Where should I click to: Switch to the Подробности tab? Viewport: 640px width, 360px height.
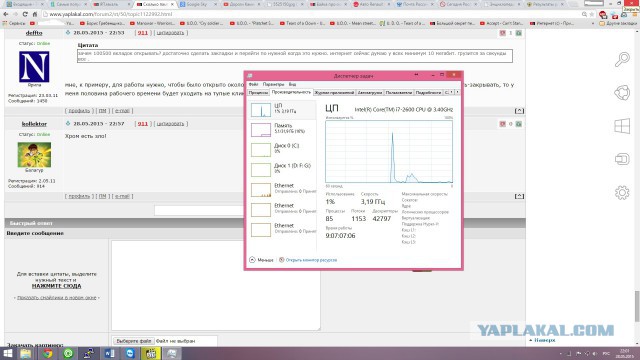tap(428, 93)
